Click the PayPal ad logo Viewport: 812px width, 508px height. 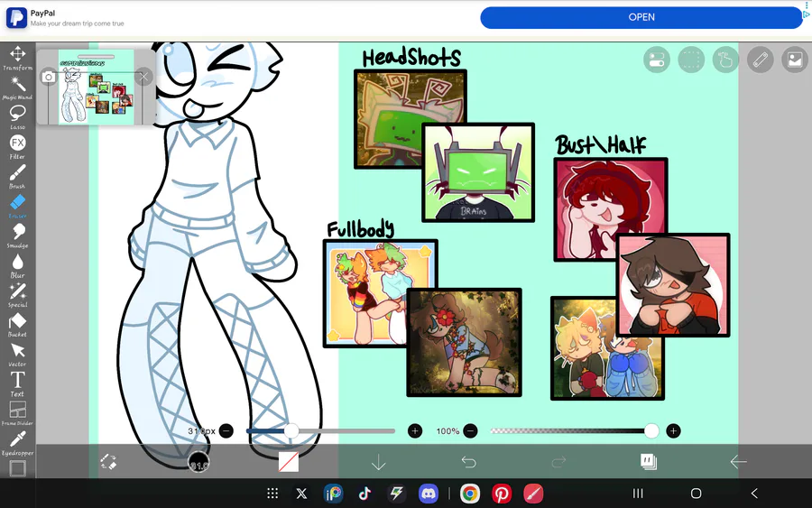(x=16, y=18)
